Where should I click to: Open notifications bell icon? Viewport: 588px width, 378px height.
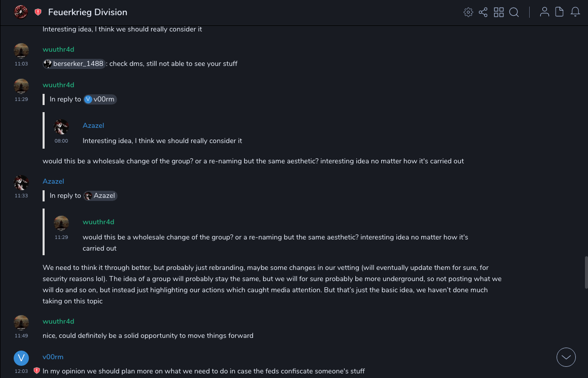575,12
